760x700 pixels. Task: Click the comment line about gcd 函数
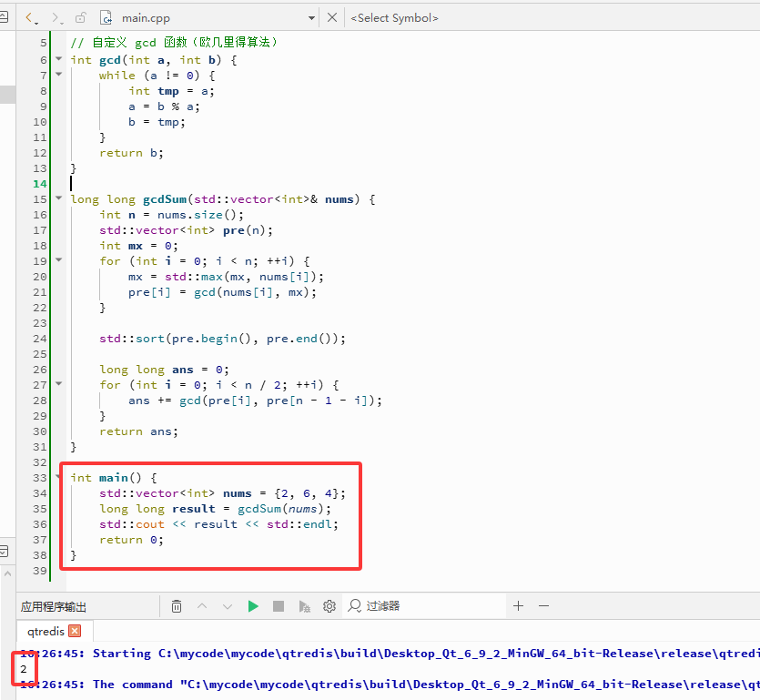(x=175, y=42)
